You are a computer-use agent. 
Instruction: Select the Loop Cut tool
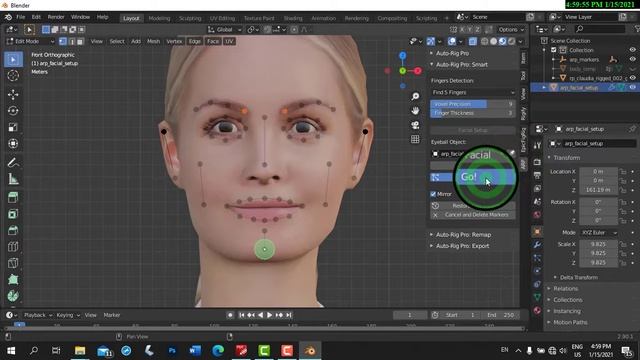pyautogui.click(x=13, y=247)
